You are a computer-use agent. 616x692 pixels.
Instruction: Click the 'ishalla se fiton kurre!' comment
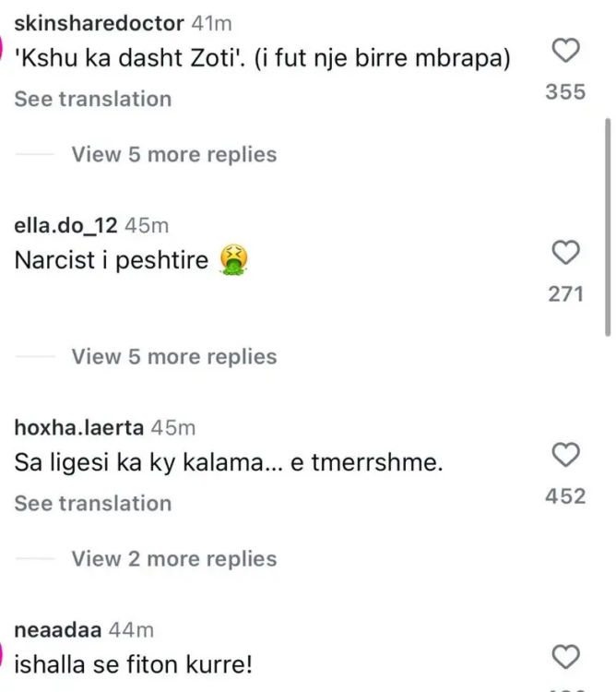point(134,663)
